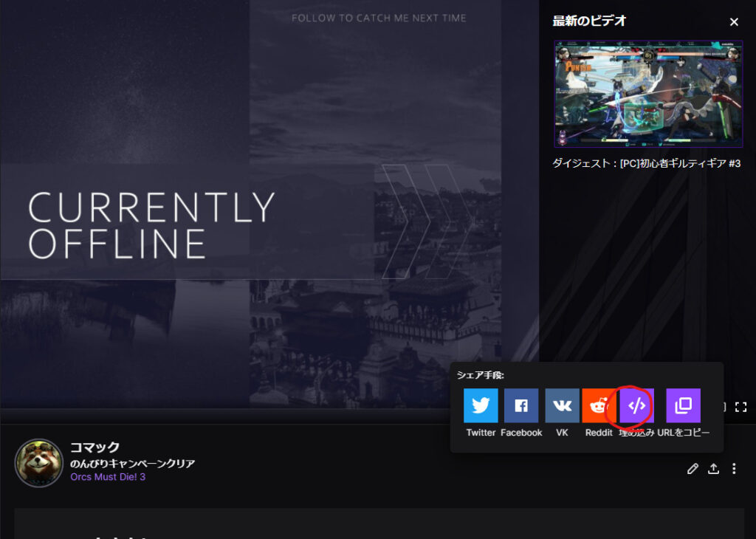Image resolution: width=756 pixels, height=539 pixels.
Task: Open the pencil edit icon beside the share button
Action: [x=693, y=469]
